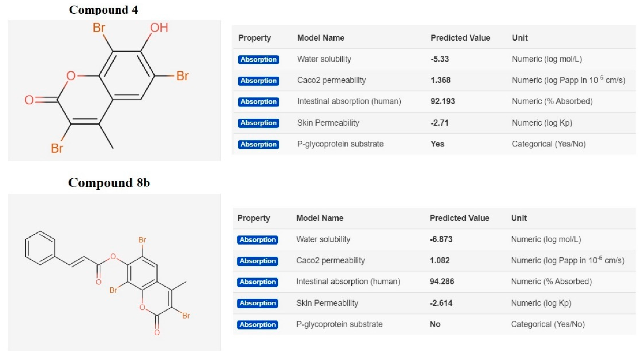Click Absorption badge beside Water solubility -5.33
Screen dimensions: 644x361
click(258, 60)
